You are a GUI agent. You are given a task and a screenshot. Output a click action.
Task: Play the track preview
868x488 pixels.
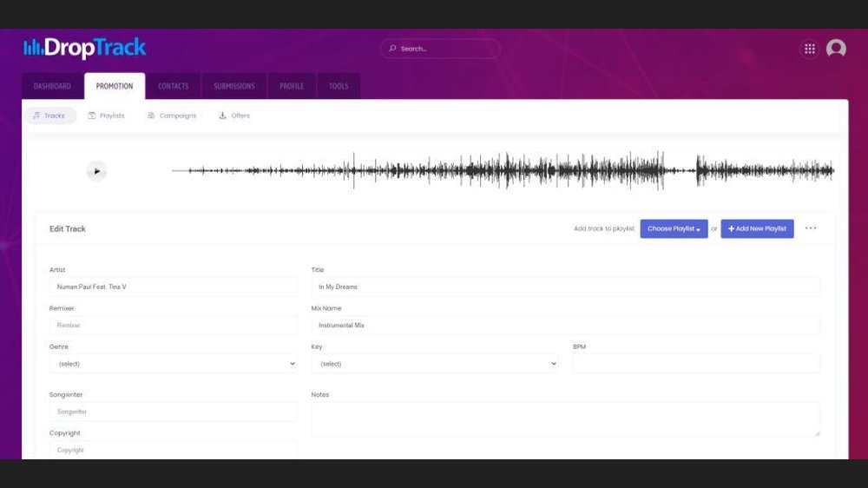coord(96,171)
